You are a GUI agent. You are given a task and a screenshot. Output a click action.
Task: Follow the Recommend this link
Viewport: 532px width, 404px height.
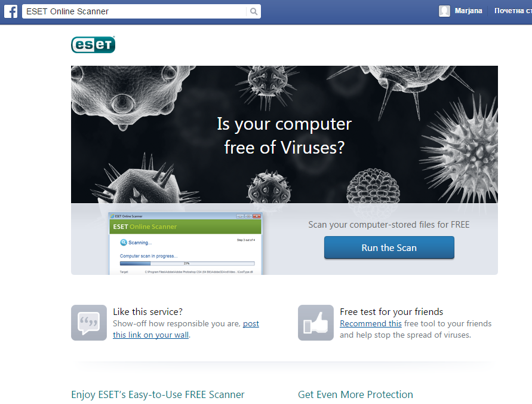click(x=371, y=323)
